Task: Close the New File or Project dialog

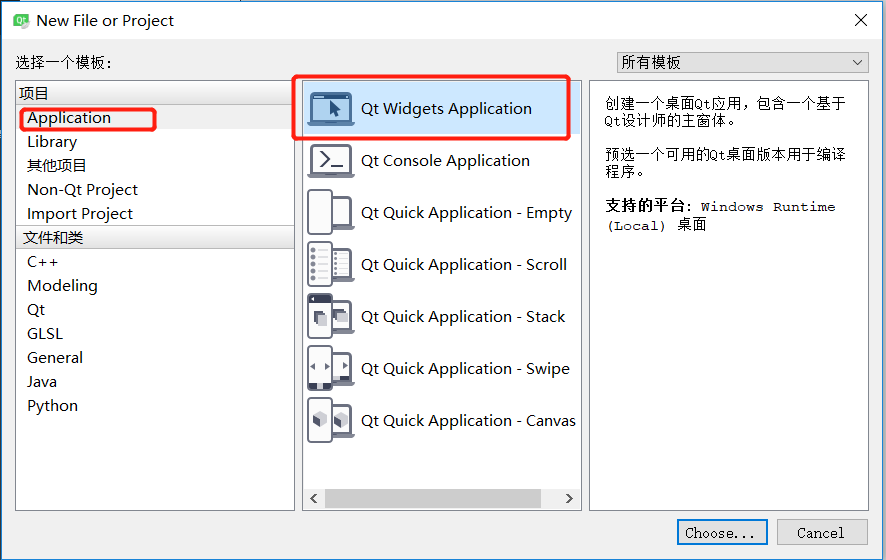Action: tap(861, 21)
